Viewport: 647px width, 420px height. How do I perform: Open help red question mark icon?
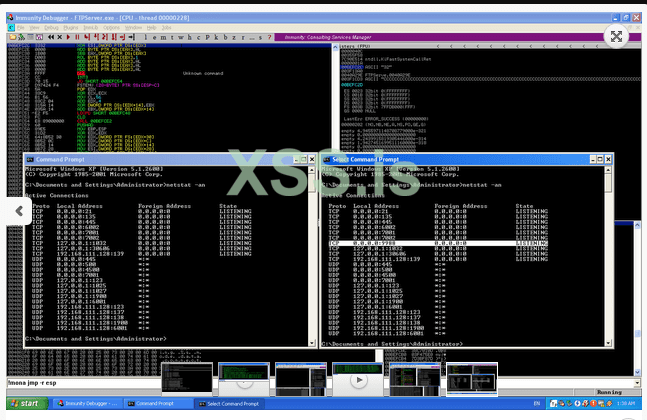269,37
